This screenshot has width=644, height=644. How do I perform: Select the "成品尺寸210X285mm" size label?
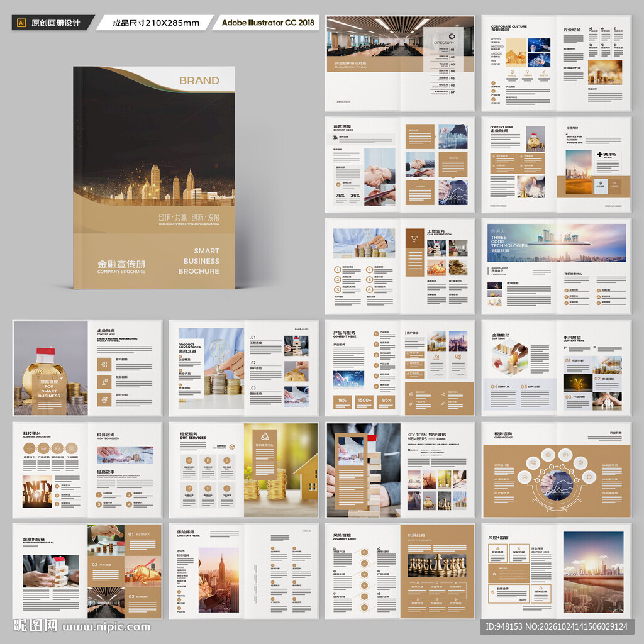(x=156, y=23)
